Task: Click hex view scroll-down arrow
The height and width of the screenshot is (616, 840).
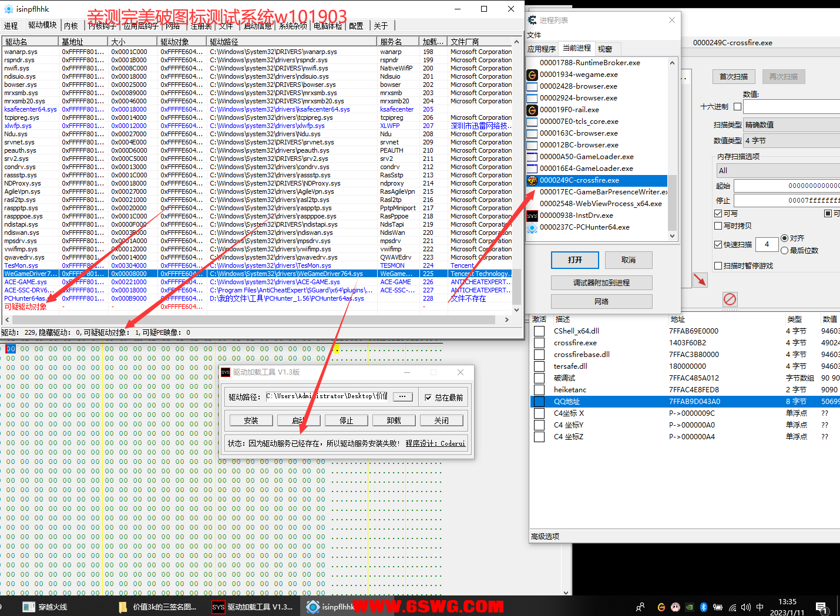Action: 566,592
